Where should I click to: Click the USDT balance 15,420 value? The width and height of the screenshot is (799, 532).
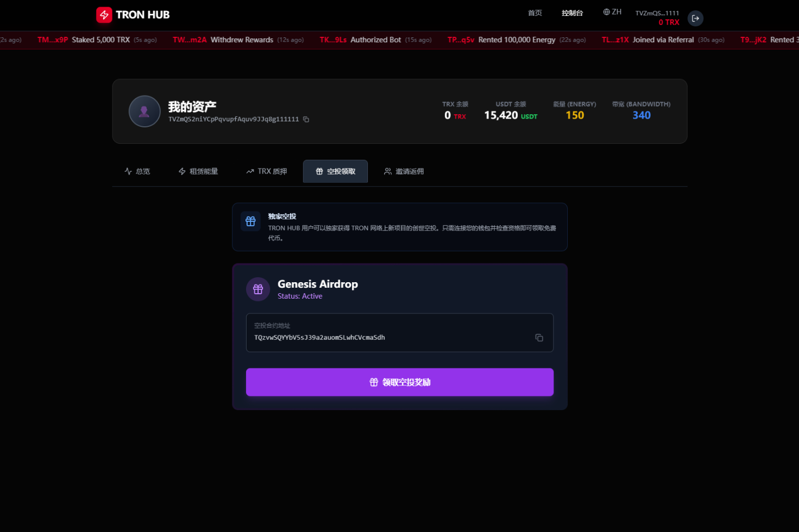[501, 115]
